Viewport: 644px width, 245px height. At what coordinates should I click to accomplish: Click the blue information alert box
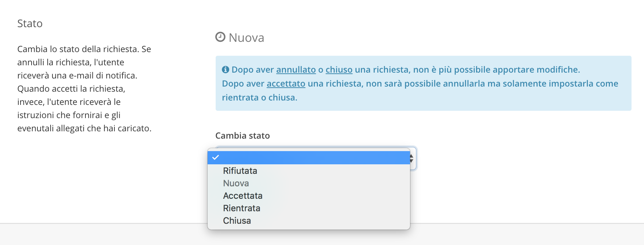pyautogui.click(x=424, y=83)
